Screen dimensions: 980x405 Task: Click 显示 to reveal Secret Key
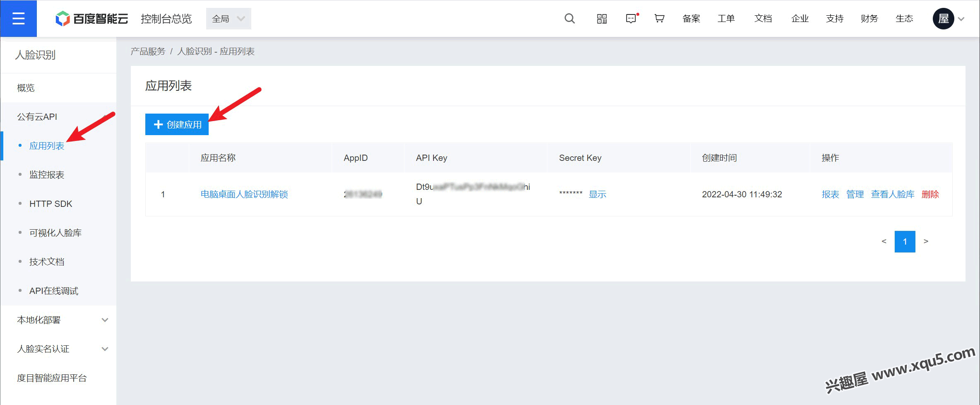click(597, 194)
